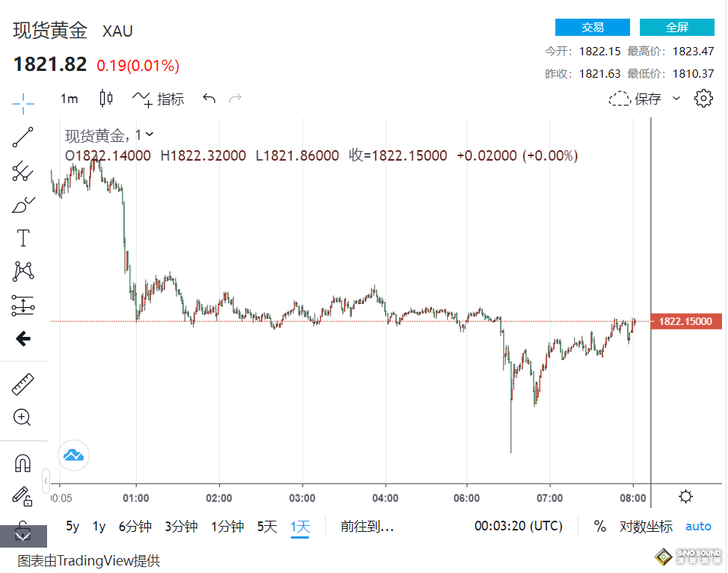Select the crosshair cursor tool

pyautogui.click(x=23, y=103)
